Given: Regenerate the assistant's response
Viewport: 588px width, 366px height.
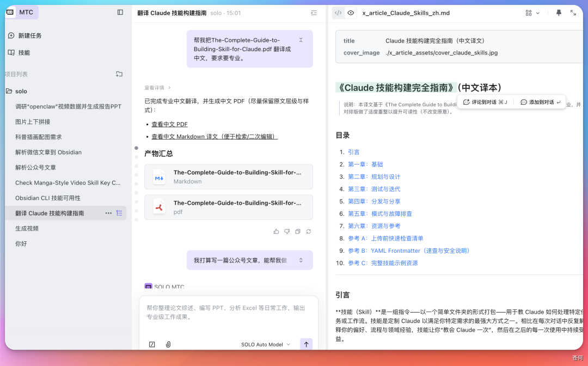Looking at the screenshot, I should coord(309,231).
